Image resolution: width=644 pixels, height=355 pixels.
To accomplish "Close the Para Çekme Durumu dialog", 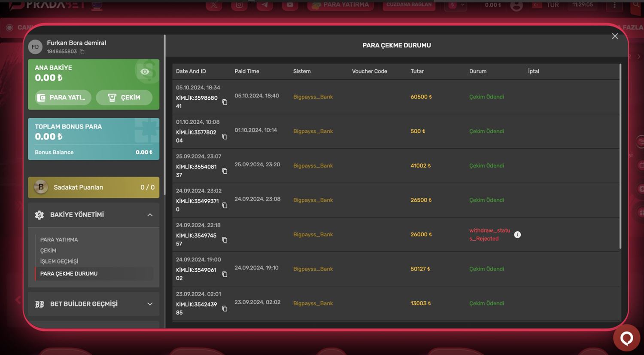I will pyautogui.click(x=615, y=37).
